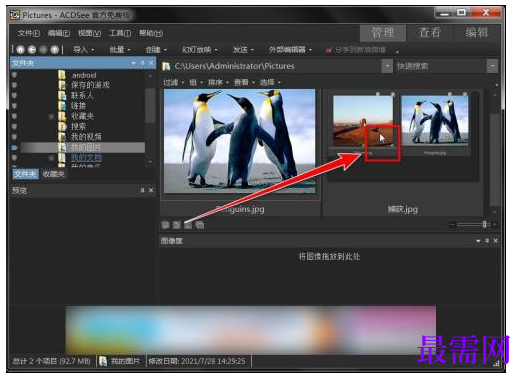This screenshot has width=529, height=381.
Task: Click the back navigation arrow icon
Action: (x=32, y=50)
